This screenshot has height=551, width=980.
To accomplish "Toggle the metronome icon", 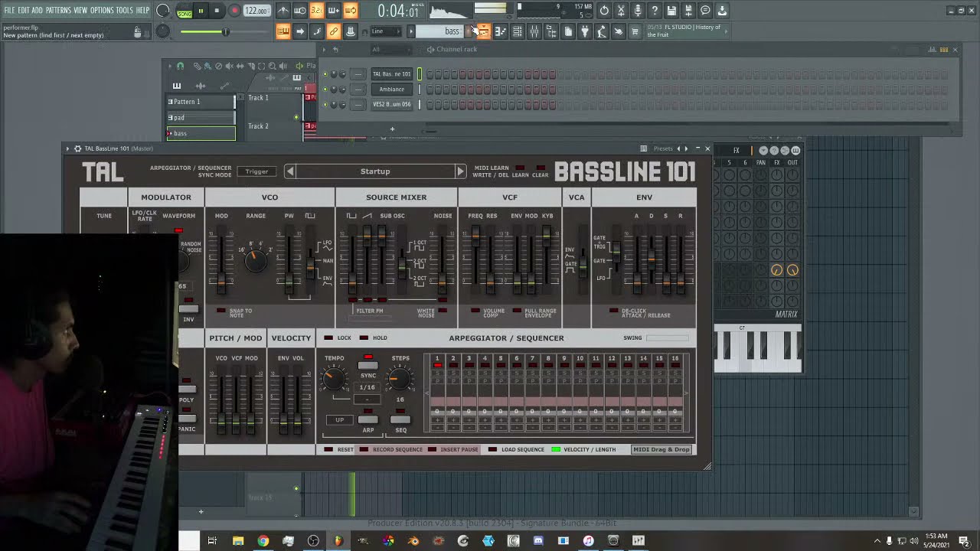I will point(283,11).
